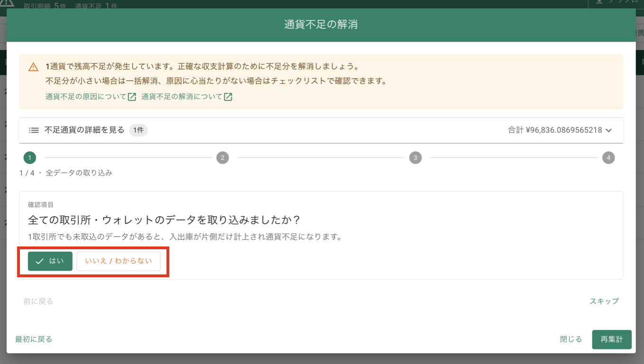Close the dialog with 閉じる
The image size is (644, 364).
tap(571, 339)
